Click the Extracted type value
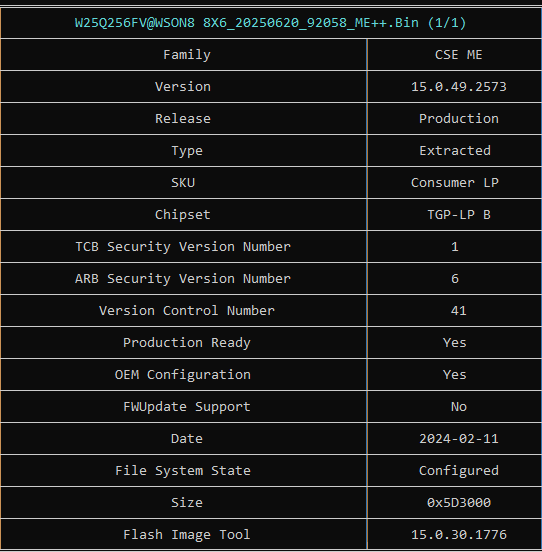Image resolution: width=542 pixels, height=552 pixels. 455,151
